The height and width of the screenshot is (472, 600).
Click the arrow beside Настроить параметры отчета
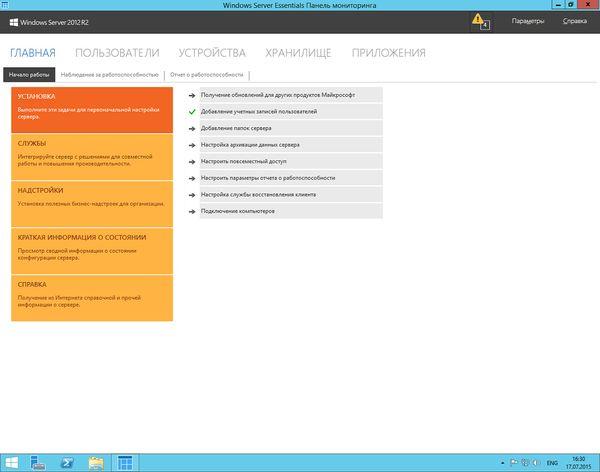pyautogui.click(x=192, y=178)
